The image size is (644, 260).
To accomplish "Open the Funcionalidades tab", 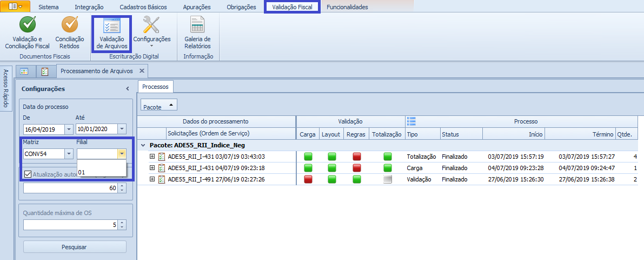I will click(x=347, y=7).
